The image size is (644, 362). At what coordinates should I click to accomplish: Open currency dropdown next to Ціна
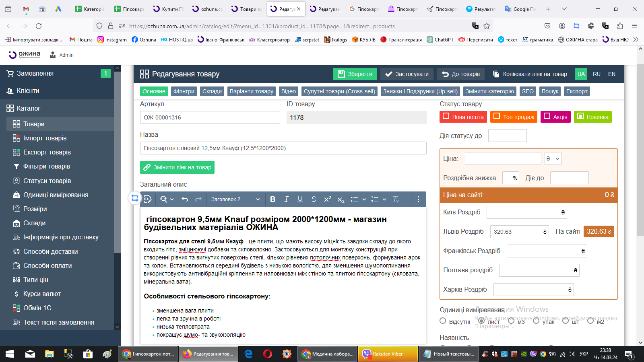pos(553,158)
